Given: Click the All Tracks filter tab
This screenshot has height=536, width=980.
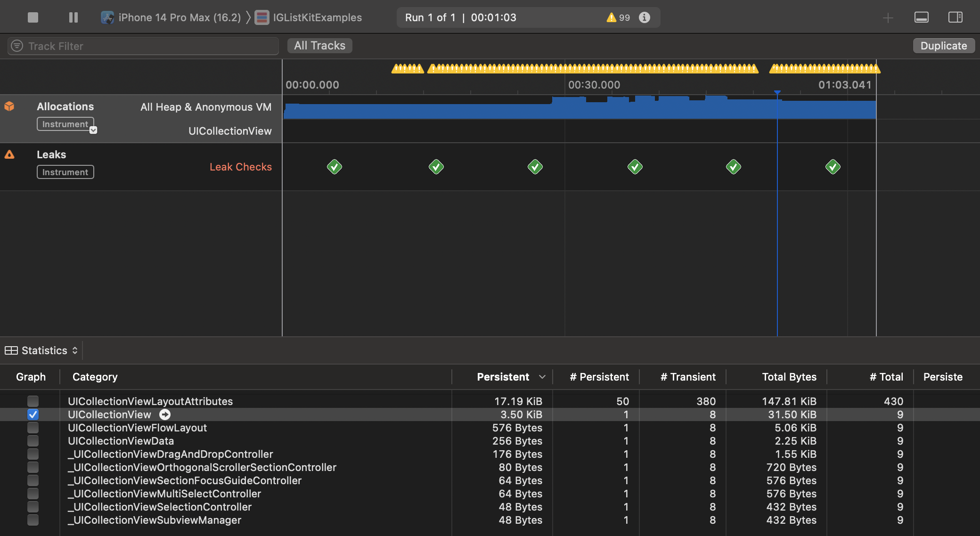Looking at the screenshot, I should click(x=319, y=45).
